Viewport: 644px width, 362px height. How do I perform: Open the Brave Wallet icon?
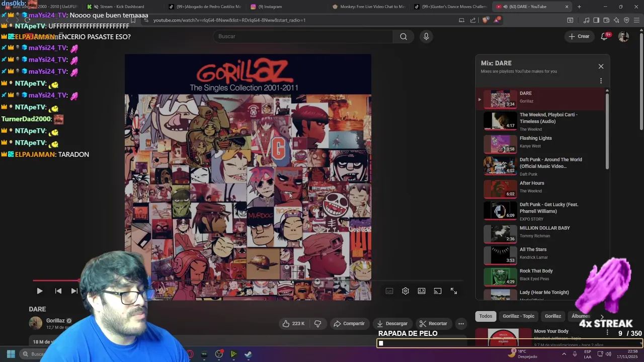coord(606,20)
